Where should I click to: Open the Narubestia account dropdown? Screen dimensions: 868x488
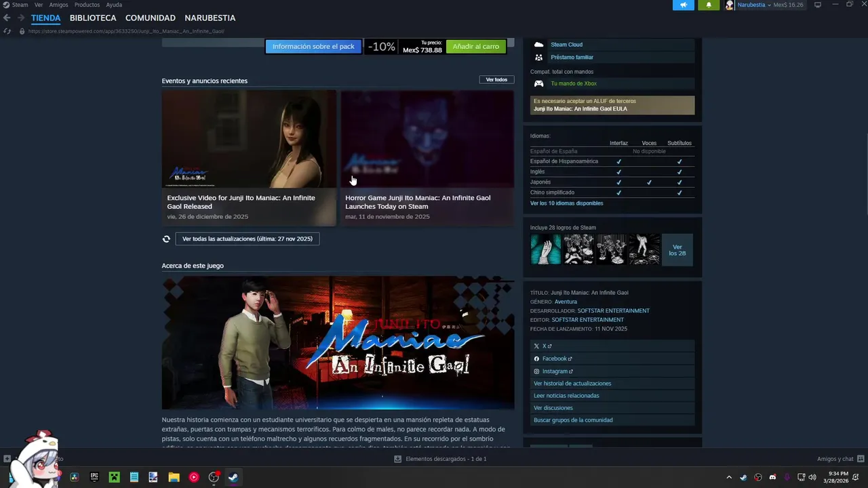pyautogui.click(x=754, y=5)
